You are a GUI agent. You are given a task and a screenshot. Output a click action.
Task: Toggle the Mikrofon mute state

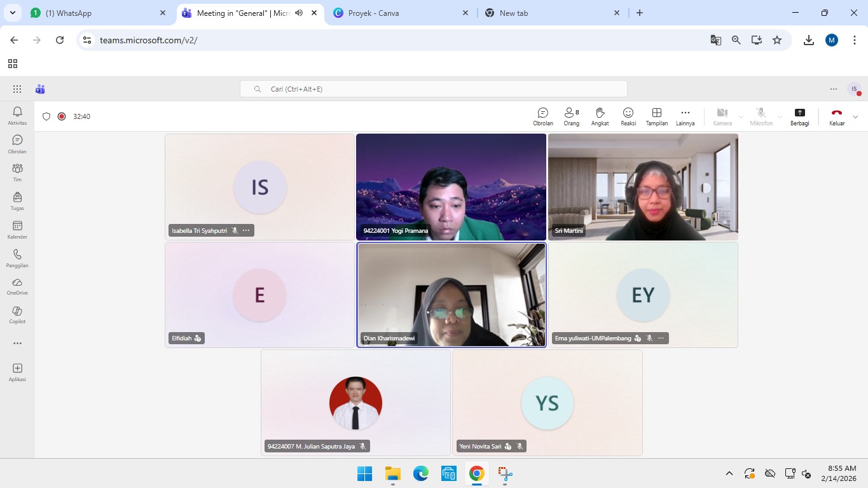pos(761,116)
